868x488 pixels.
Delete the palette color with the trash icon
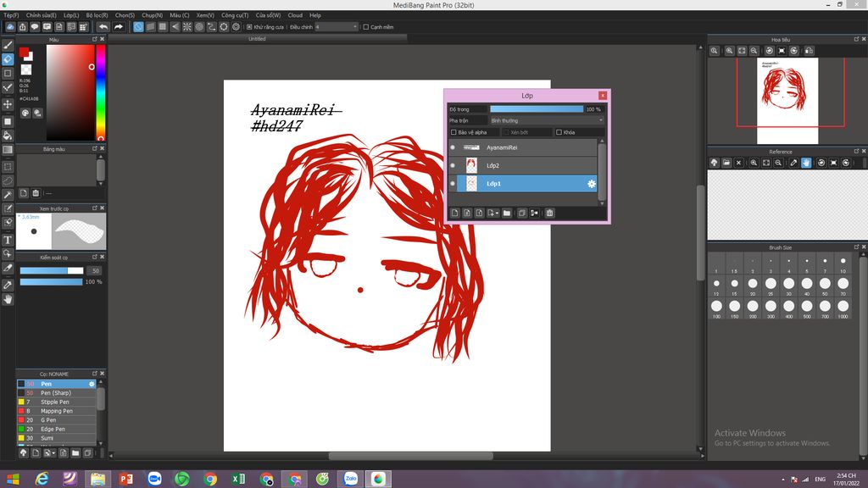click(x=36, y=193)
